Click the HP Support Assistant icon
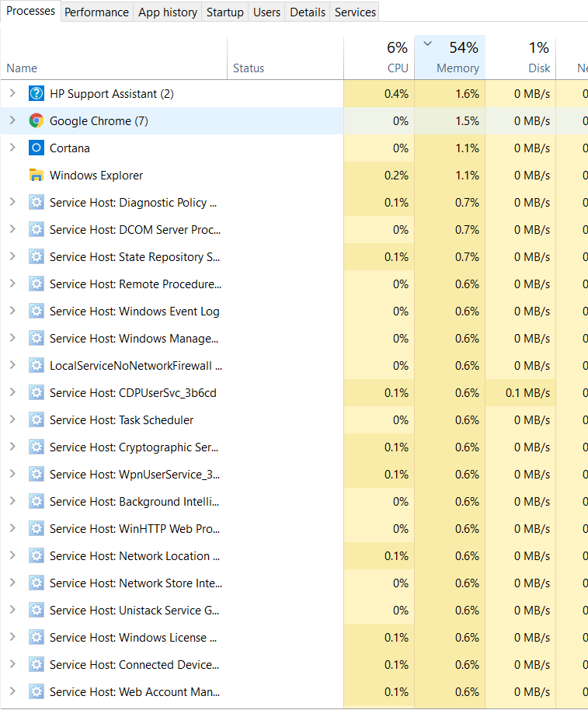 pos(36,93)
